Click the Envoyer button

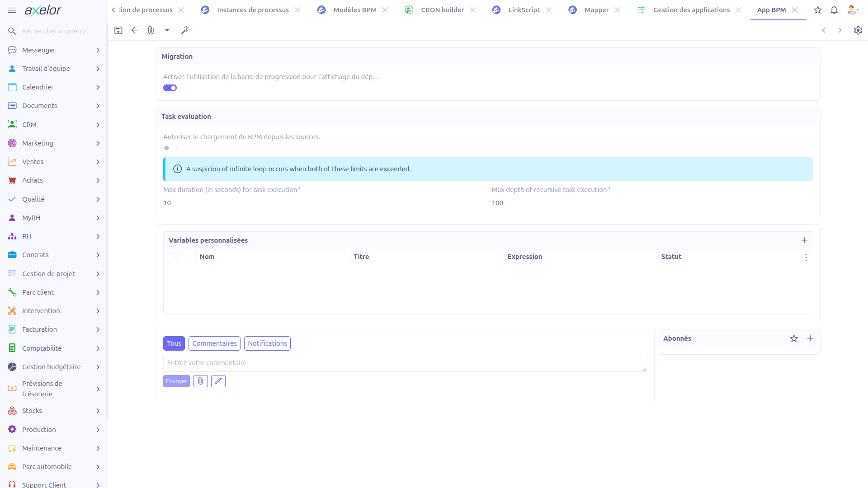(x=176, y=381)
